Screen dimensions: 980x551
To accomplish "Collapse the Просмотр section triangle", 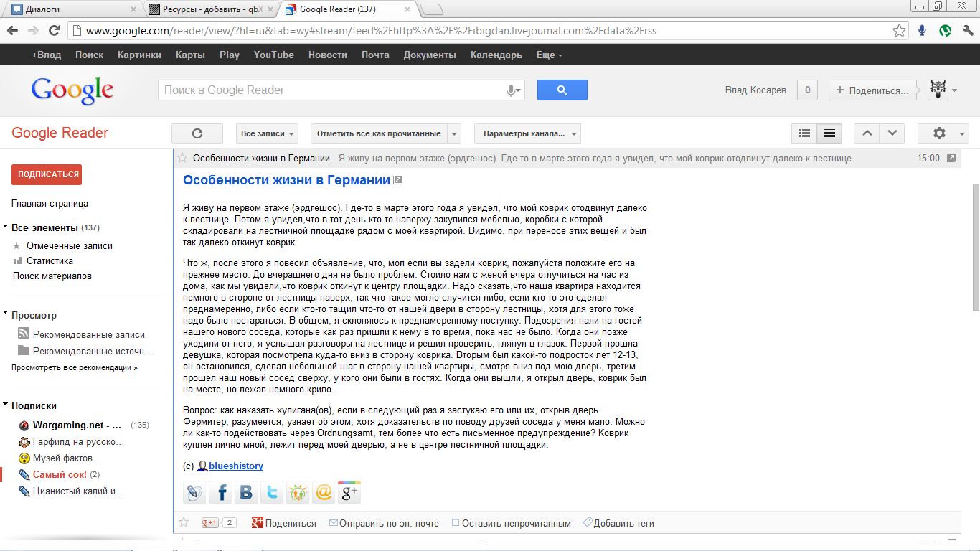I will (6, 314).
